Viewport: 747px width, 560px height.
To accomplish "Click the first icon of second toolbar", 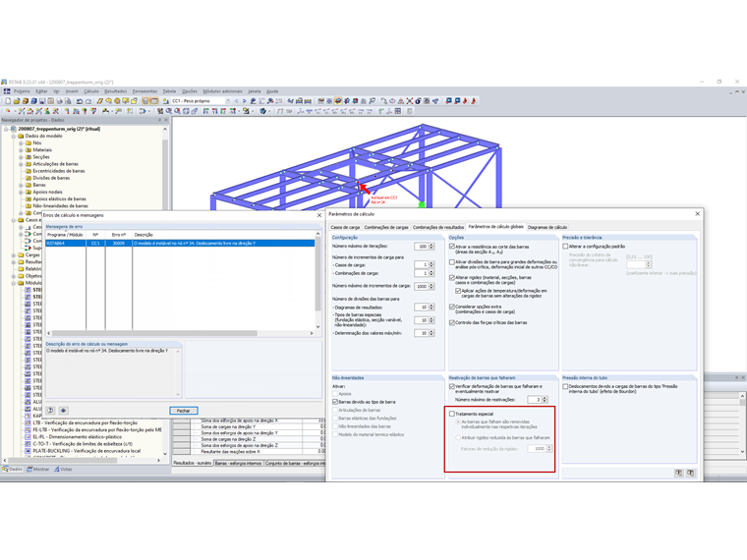I will [8, 111].
